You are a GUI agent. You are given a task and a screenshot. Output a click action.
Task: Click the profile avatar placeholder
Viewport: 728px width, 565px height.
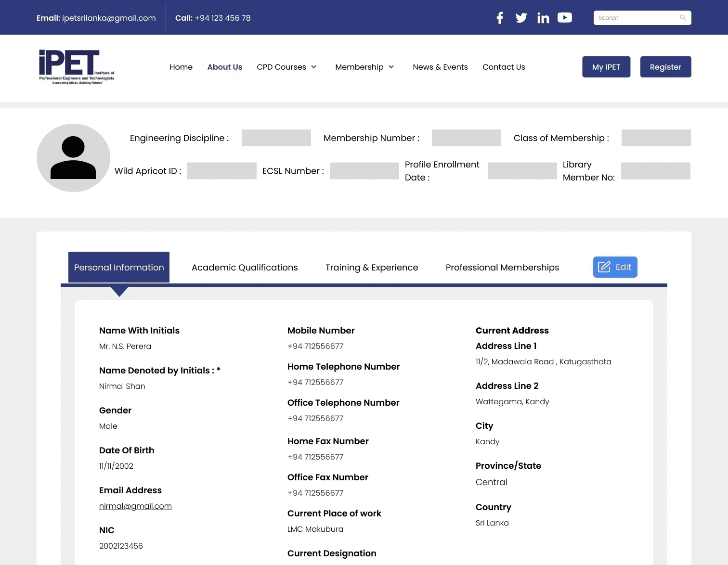pyautogui.click(x=73, y=158)
